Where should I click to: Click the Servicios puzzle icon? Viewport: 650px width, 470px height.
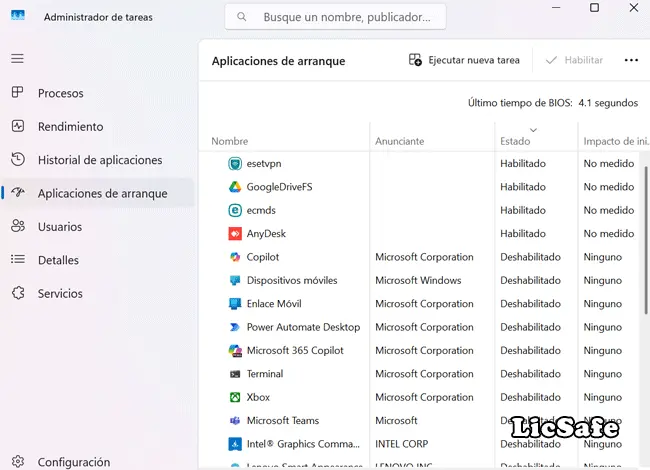[x=18, y=293]
